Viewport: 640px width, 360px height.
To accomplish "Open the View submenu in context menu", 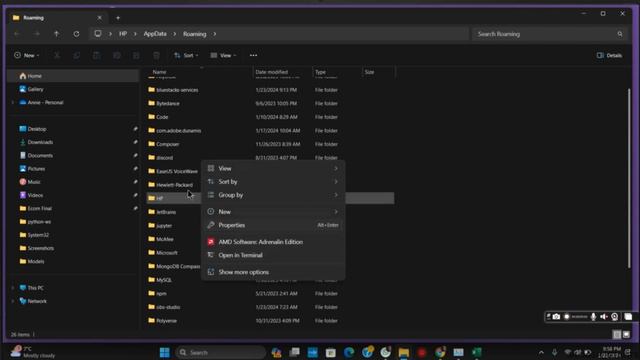I will point(273,168).
